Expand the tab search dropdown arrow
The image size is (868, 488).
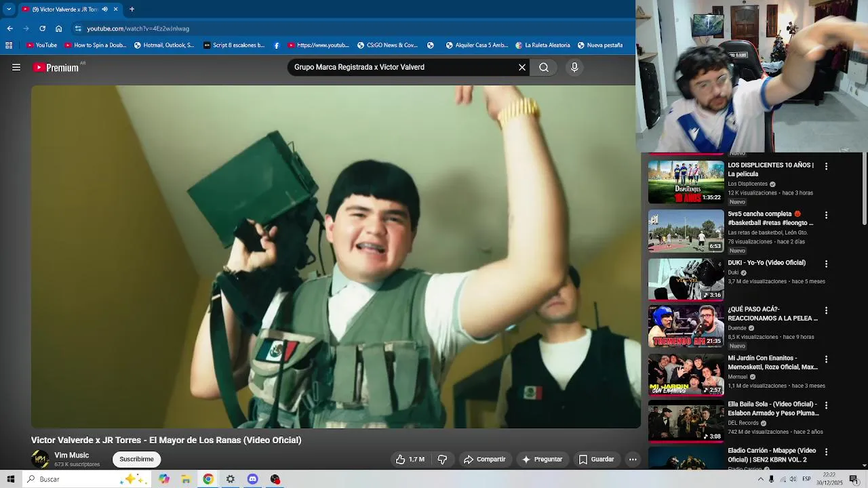[9, 9]
